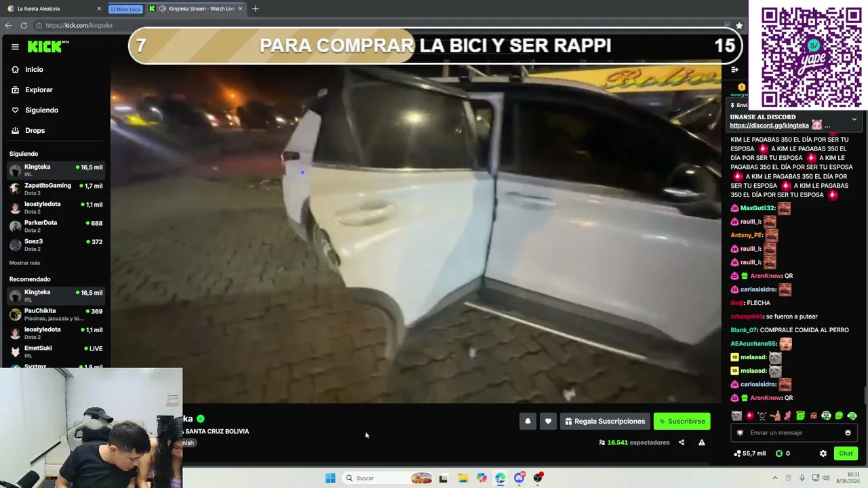Show hidden system tray icons
The image size is (868, 488).
click(x=775, y=478)
